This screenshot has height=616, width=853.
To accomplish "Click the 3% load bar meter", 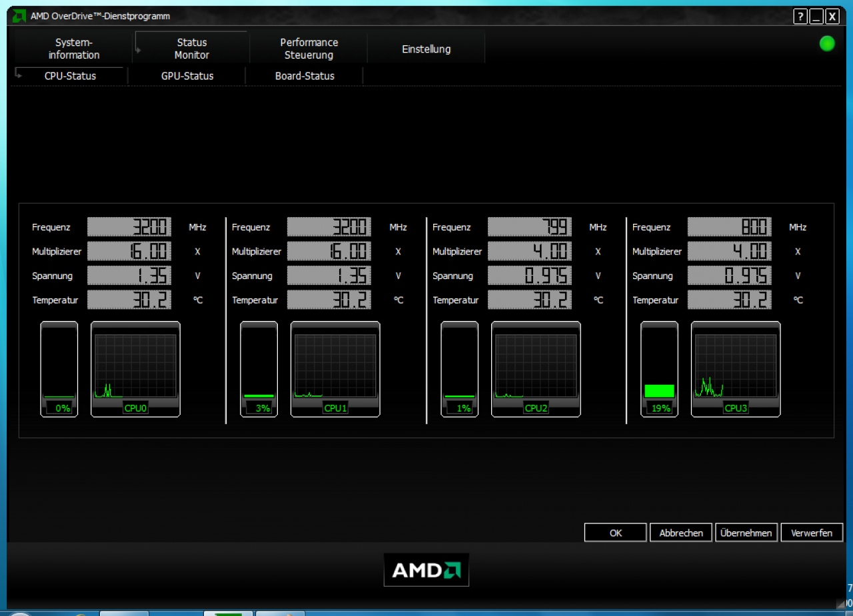I will click(259, 369).
